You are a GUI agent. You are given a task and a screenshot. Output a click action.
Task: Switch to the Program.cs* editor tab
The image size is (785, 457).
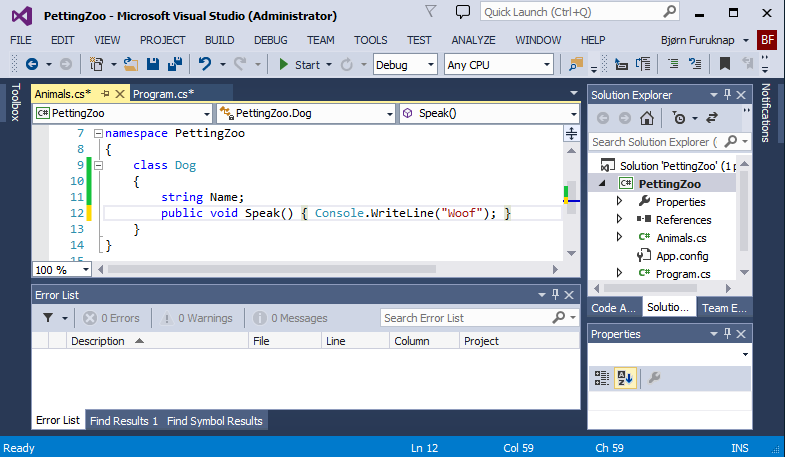(164, 94)
